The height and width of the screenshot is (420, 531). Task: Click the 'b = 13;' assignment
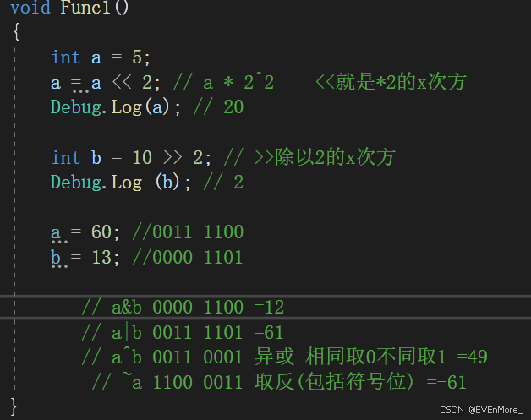point(85,258)
